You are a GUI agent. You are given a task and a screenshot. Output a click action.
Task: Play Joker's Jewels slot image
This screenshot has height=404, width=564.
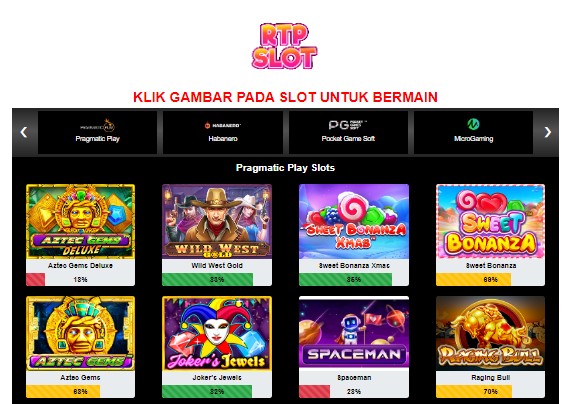pos(217,333)
